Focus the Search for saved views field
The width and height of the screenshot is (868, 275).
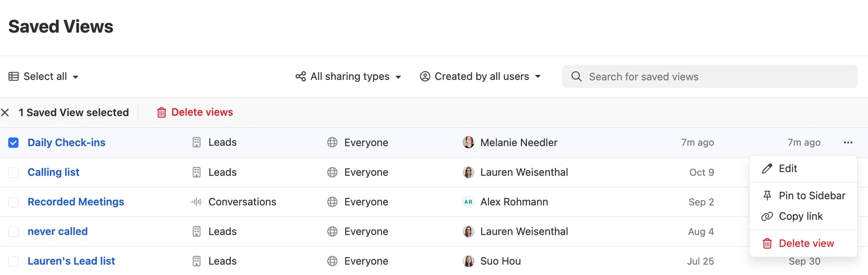click(x=710, y=77)
